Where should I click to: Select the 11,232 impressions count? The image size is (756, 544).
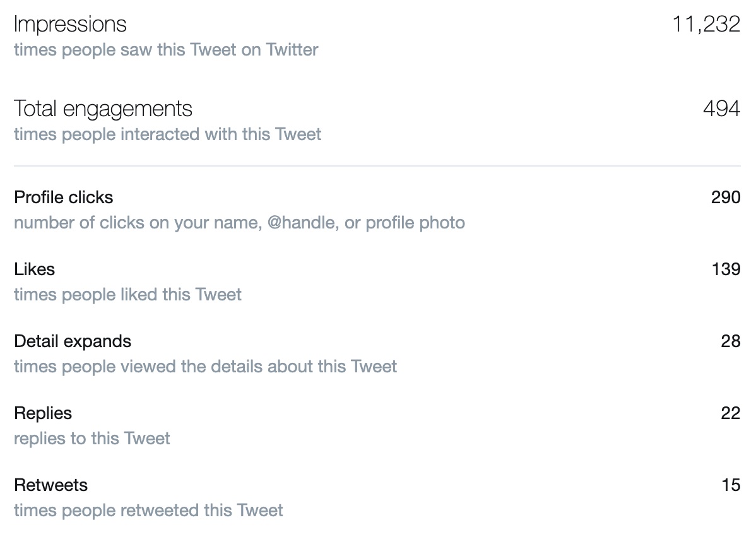(x=706, y=24)
